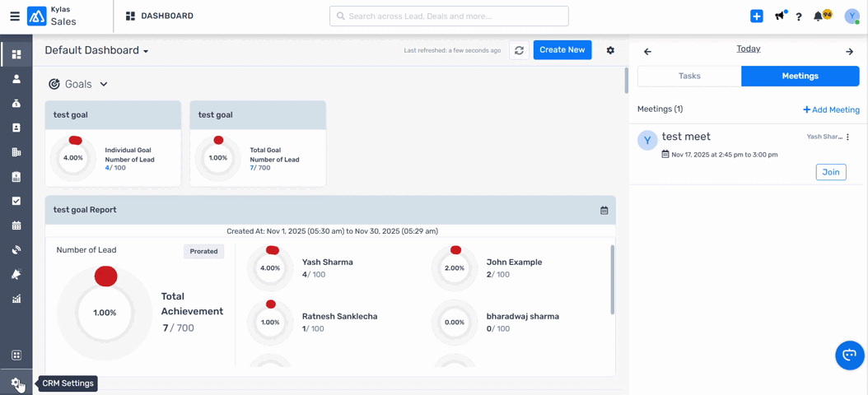Refresh the dashboard data
868x395 pixels.
(519, 50)
